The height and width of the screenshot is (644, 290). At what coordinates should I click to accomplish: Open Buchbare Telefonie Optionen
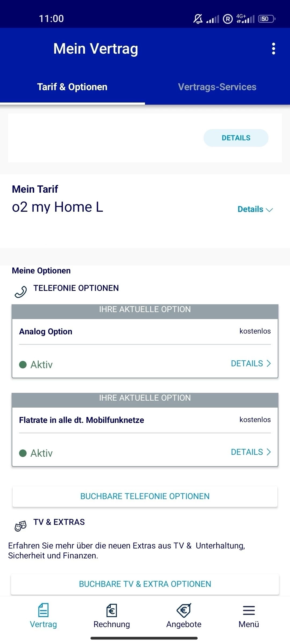[145, 496]
